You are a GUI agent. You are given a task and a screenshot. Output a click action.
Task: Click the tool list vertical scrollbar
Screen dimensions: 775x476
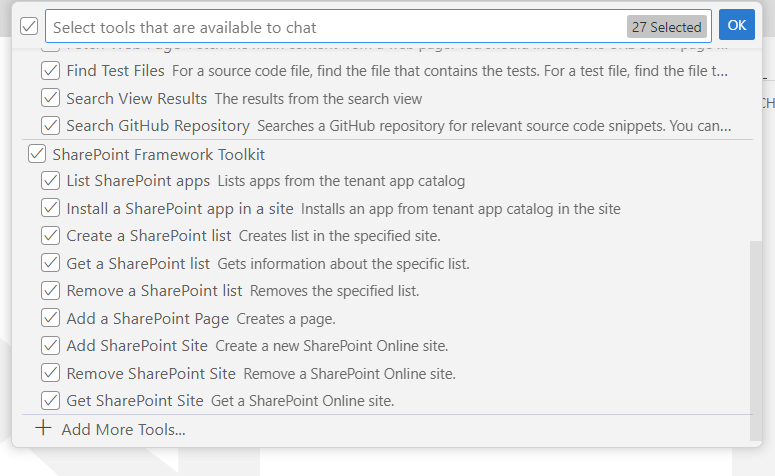[755, 340]
